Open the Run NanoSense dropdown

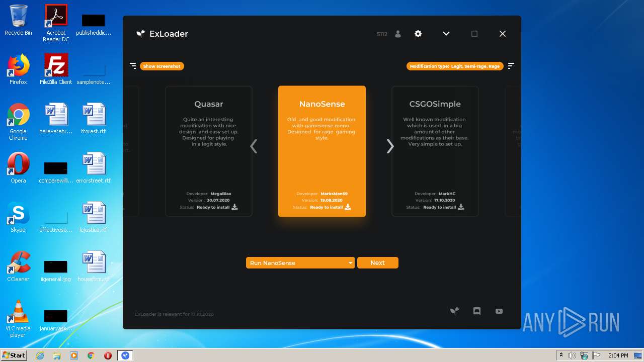tap(300, 263)
